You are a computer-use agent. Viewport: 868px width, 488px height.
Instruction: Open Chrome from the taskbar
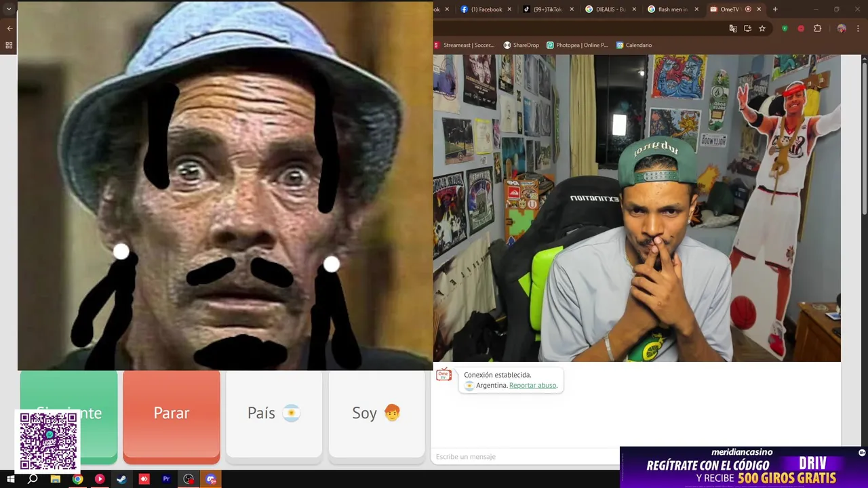coord(77,479)
